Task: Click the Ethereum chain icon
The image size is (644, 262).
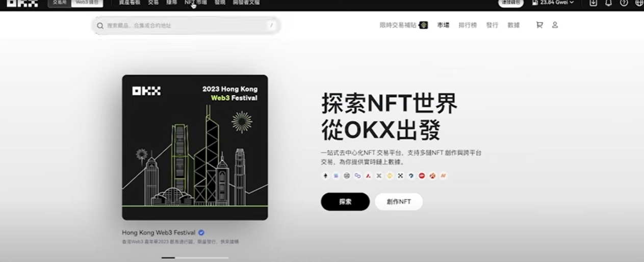Action: point(325,176)
